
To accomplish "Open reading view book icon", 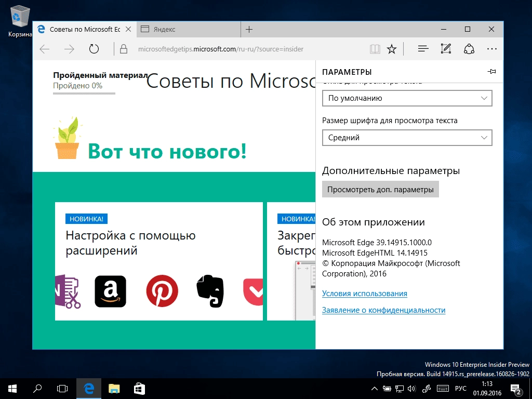I will [375, 49].
